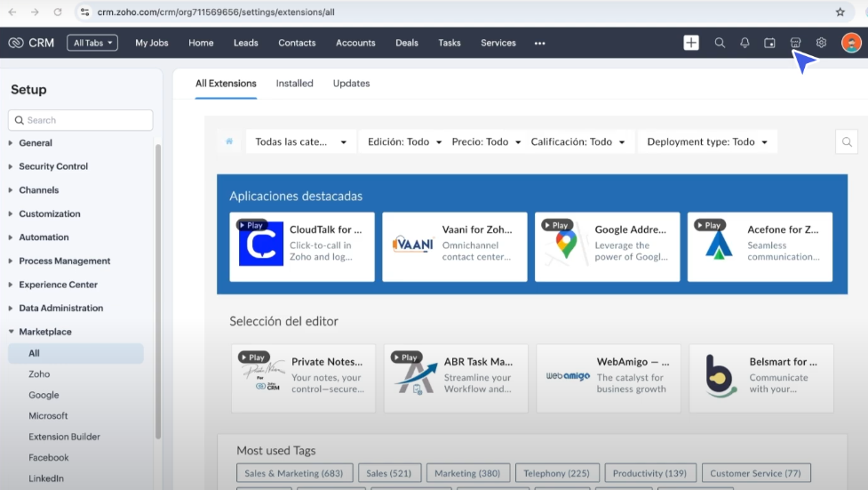This screenshot has width=868, height=490.
Task: Open the Accounts module
Action: click(355, 43)
